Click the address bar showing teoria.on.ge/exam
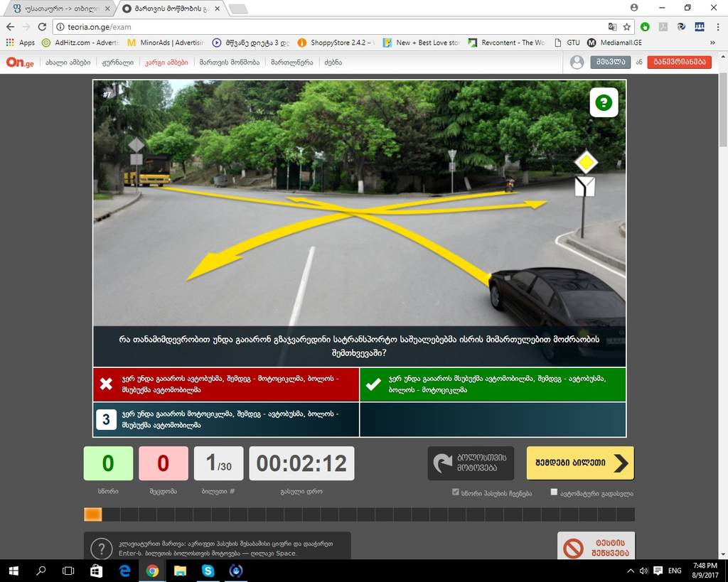 pos(325,27)
